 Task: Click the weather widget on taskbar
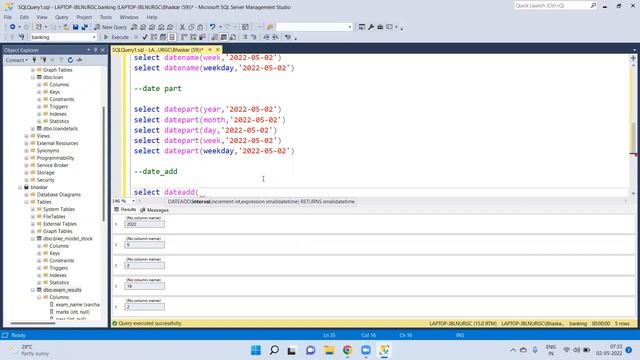coord(29,350)
